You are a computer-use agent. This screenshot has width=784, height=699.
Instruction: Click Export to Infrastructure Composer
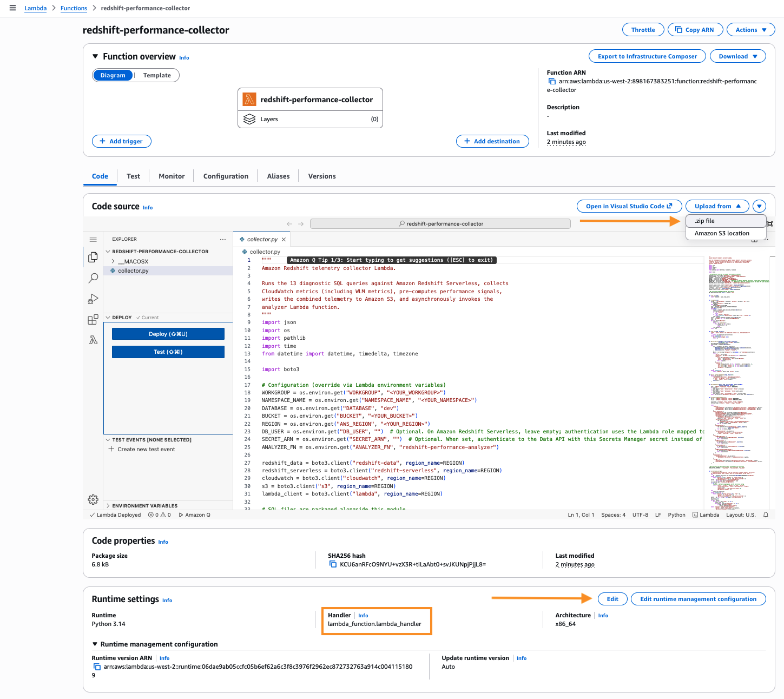(647, 56)
